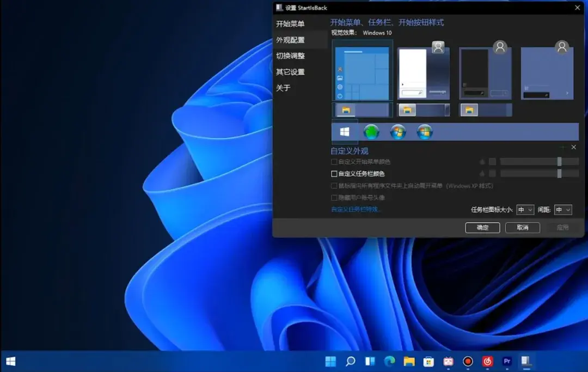Open the 间距 size dropdown

coord(563,210)
